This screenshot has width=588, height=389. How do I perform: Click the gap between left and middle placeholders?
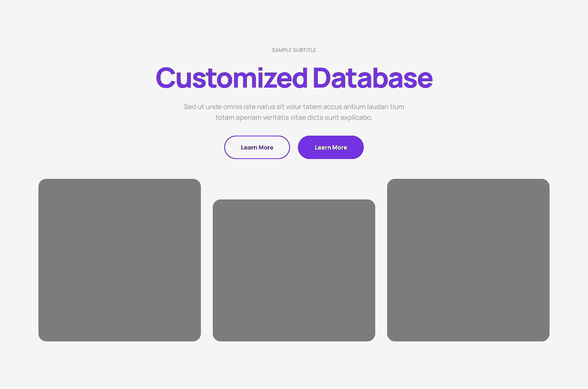click(x=207, y=270)
